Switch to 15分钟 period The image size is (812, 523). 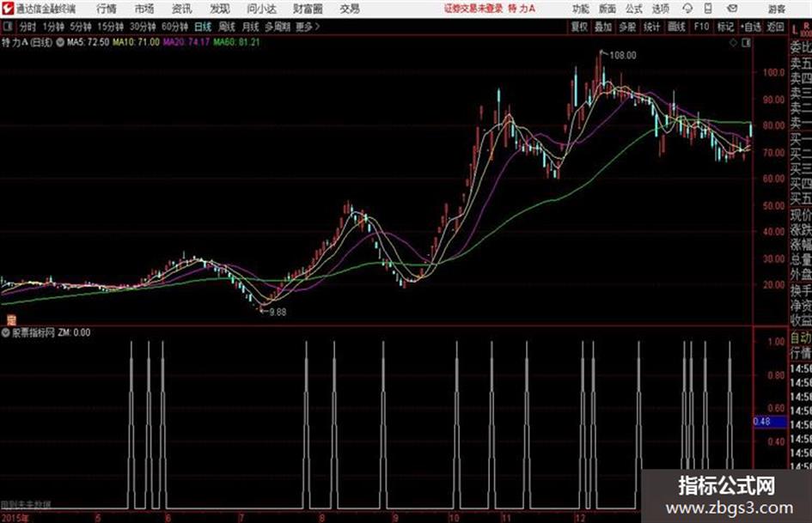pos(111,27)
